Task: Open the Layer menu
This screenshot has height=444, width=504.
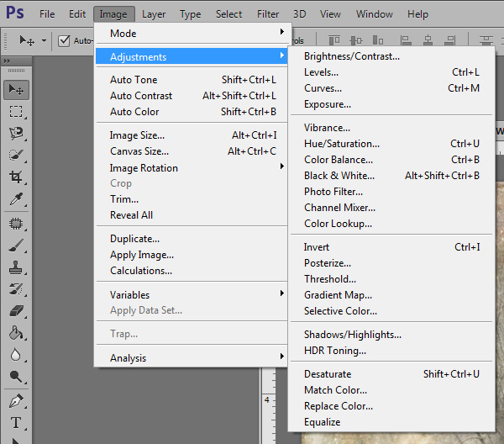Action: pos(154,14)
